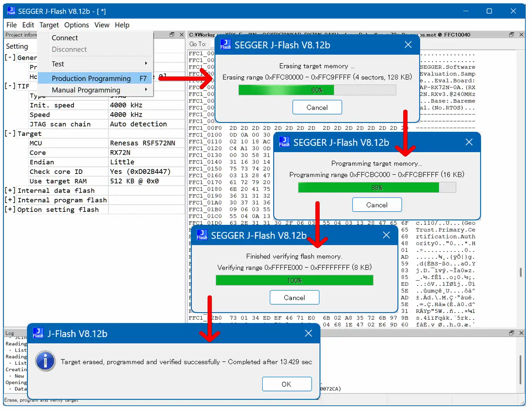Select the Check core ID value
Viewport: 532px width, 412px height.
(147, 172)
